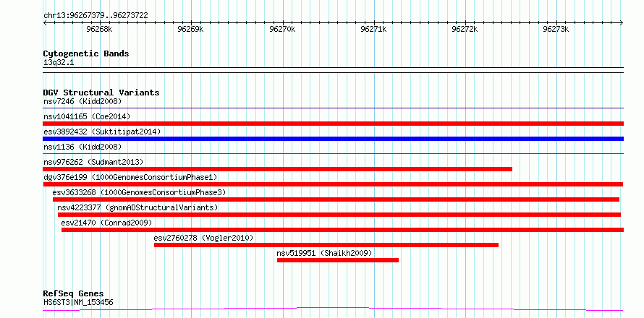Click the 96268k ruler tick label
The height and width of the screenshot is (318, 644).
tap(99, 29)
